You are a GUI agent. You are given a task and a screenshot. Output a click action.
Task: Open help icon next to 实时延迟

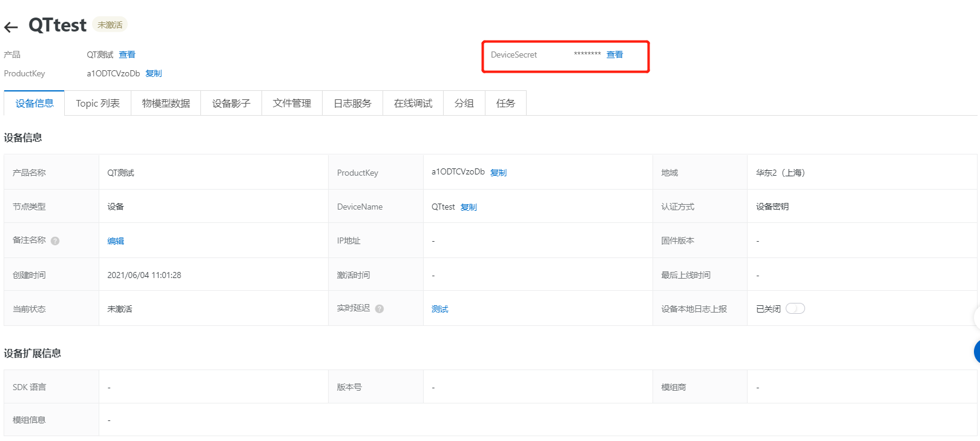380,308
